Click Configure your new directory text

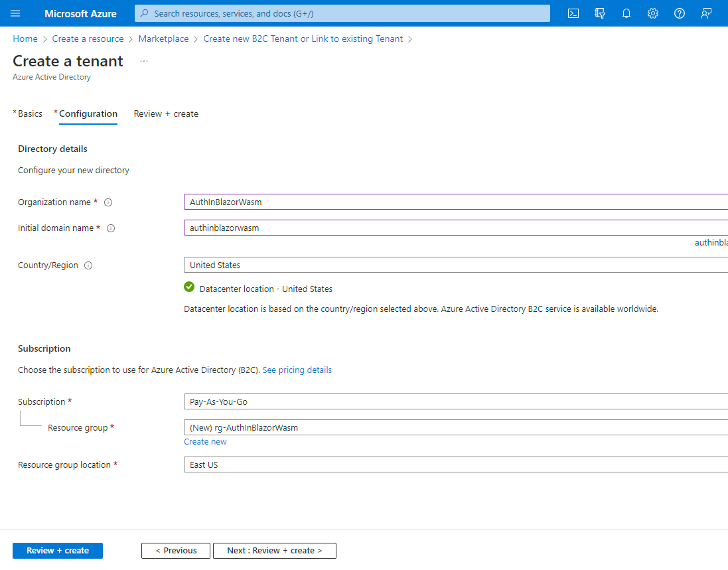pyautogui.click(x=74, y=171)
